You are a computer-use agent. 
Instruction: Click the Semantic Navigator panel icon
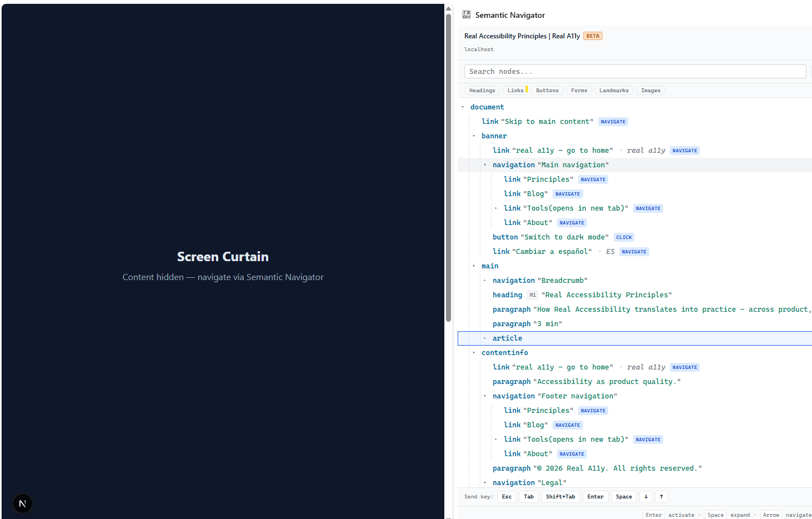tap(467, 15)
